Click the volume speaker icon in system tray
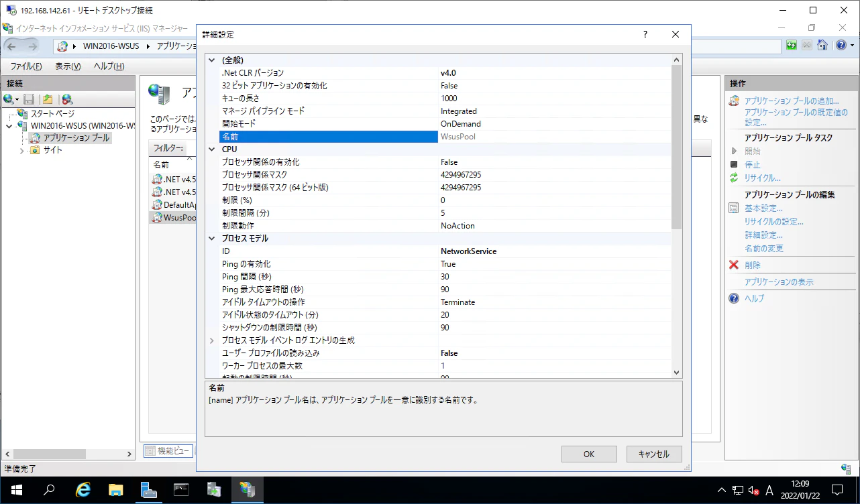Image resolution: width=860 pixels, height=504 pixels. point(753,490)
